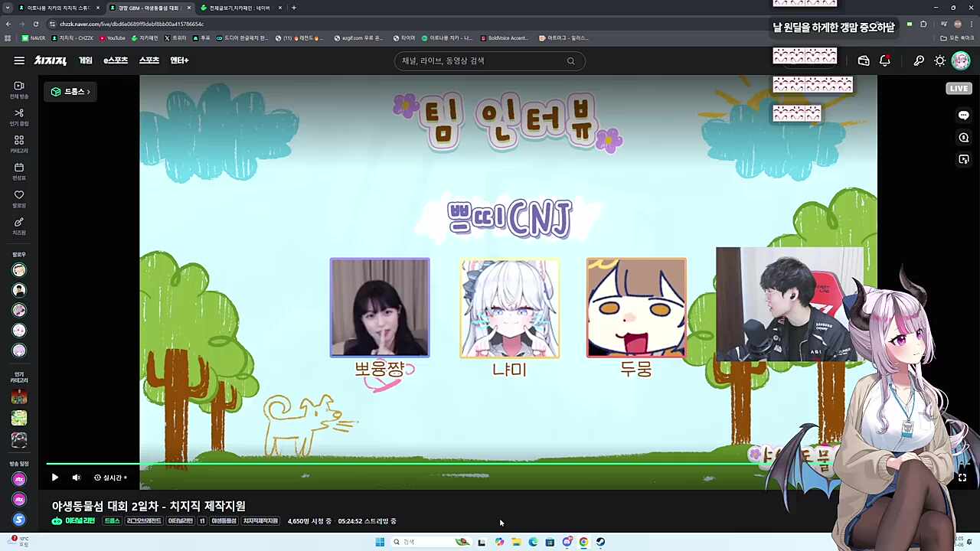Open the notifications bell
The width and height of the screenshot is (980, 551).
885,60
